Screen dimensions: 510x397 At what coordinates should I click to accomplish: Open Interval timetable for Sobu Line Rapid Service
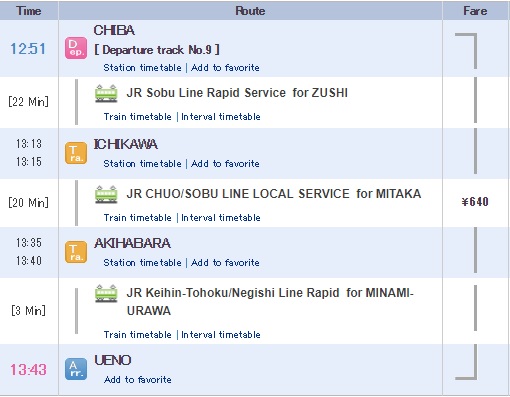[x=221, y=117]
